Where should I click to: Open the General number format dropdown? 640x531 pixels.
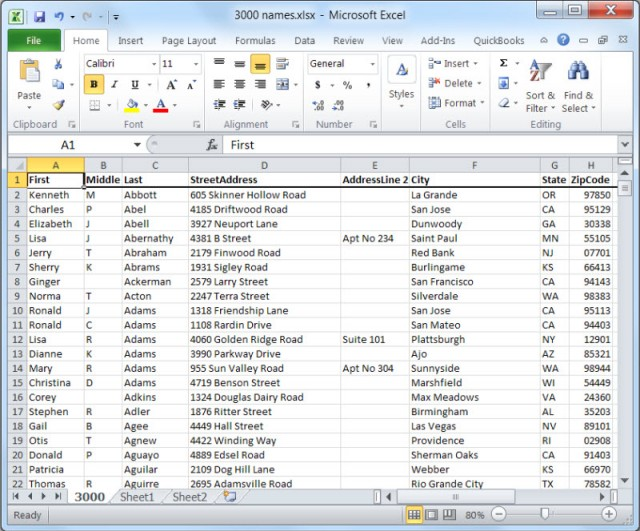tap(372, 64)
